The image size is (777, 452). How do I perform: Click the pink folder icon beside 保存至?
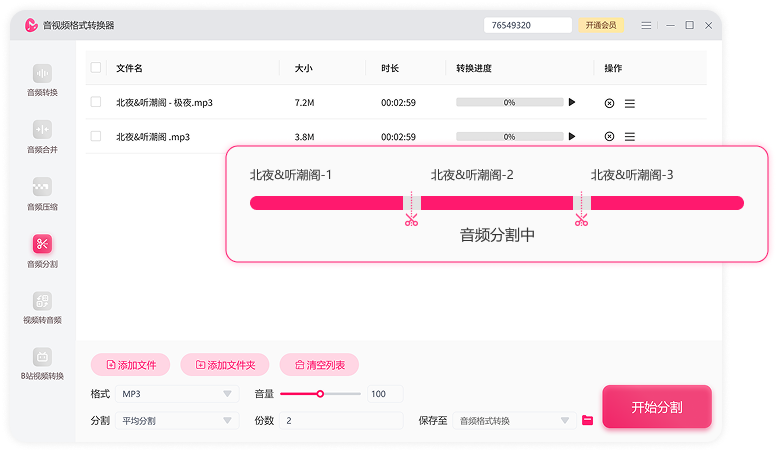pyautogui.click(x=588, y=421)
